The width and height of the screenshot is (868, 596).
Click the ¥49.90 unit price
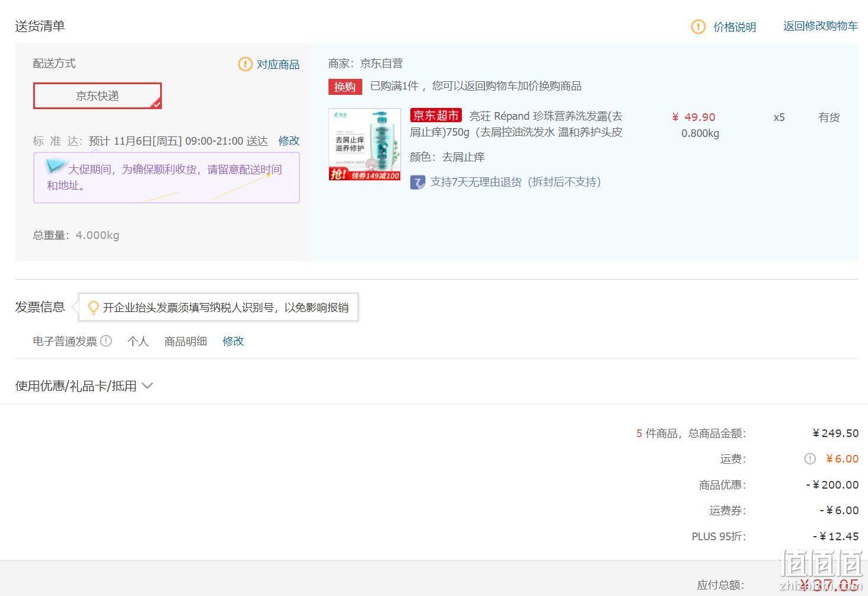694,117
